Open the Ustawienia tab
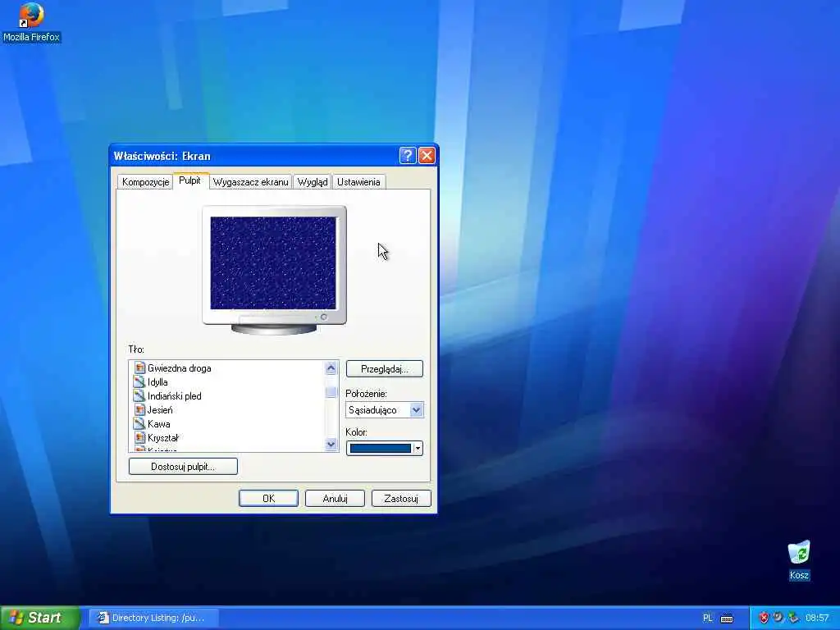The width and height of the screenshot is (840, 630). point(358,182)
